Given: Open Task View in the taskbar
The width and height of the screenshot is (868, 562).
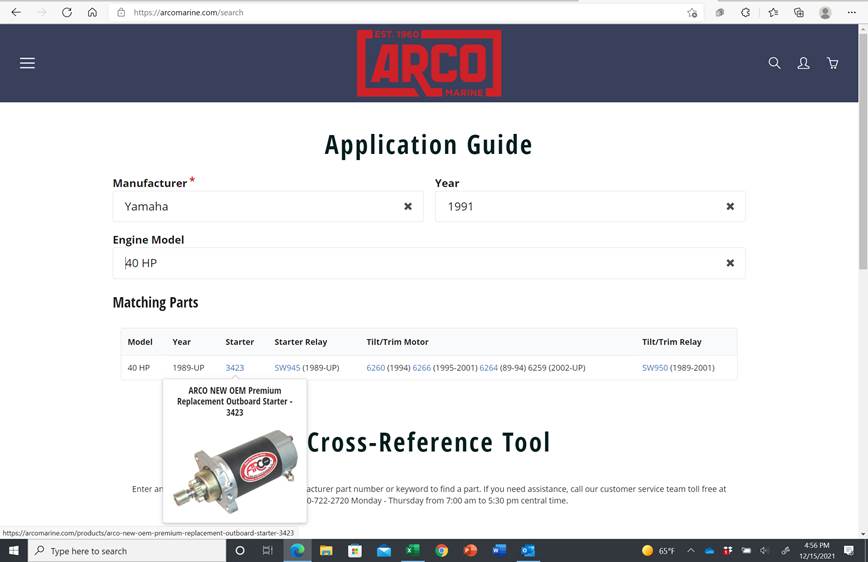Looking at the screenshot, I should tap(268, 551).
